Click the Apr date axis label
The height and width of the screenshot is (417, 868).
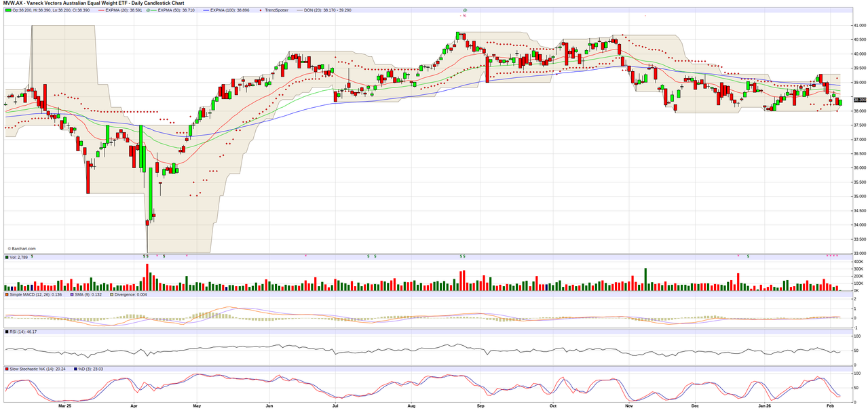pos(134,405)
